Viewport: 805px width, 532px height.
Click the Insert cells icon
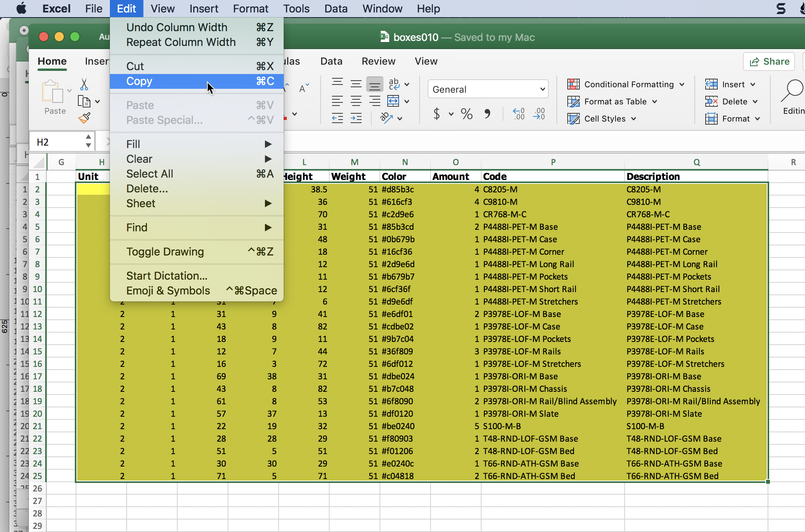pos(711,84)
